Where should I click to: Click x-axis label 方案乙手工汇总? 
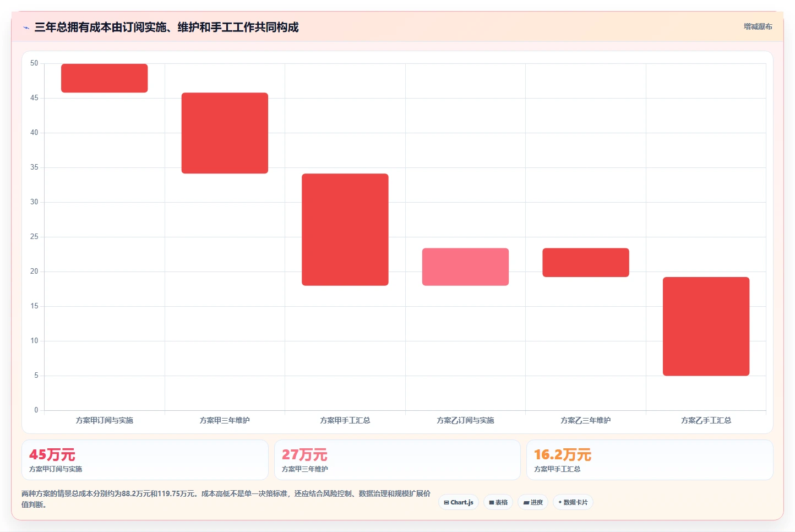(x=706, y=420)
